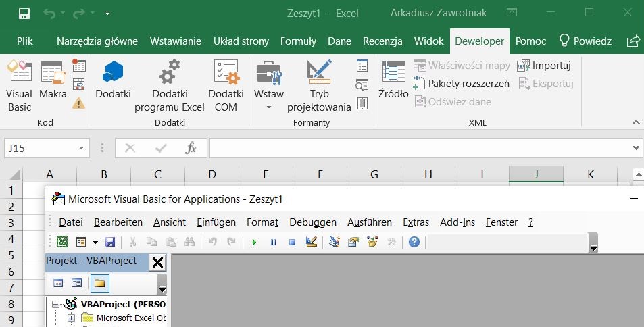644x327 pixels.
Task: Click Właściwości mapy in the XML group
Action: point(462,66)
